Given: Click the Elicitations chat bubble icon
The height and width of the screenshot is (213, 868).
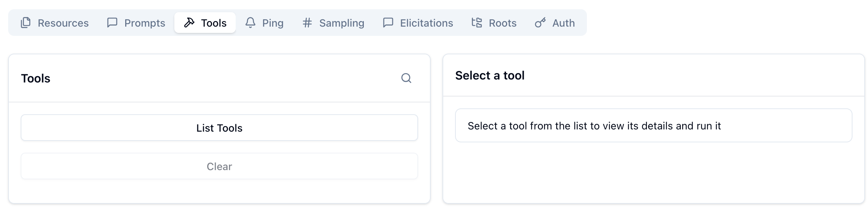Looking at the screenshot, I should tap(388, 23).
